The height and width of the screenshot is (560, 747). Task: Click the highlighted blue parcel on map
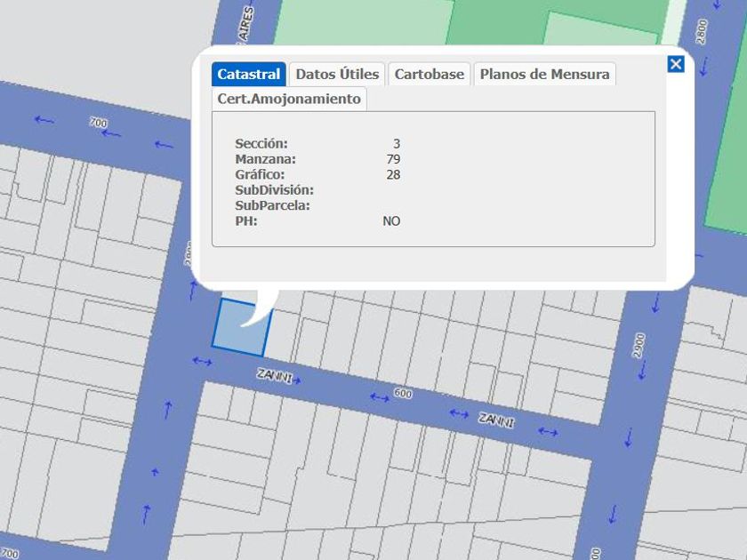pyautogui.click(x=237, y=330)
